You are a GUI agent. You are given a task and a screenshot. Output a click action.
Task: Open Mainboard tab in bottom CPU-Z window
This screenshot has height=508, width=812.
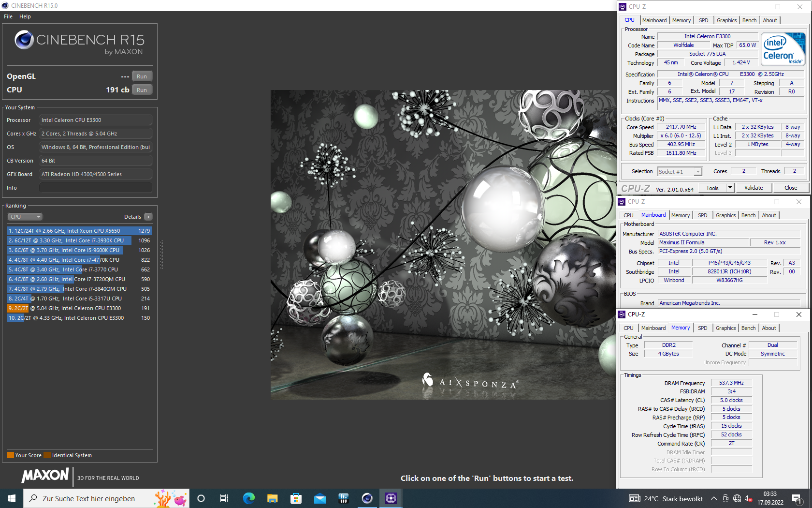coord(653,328)
